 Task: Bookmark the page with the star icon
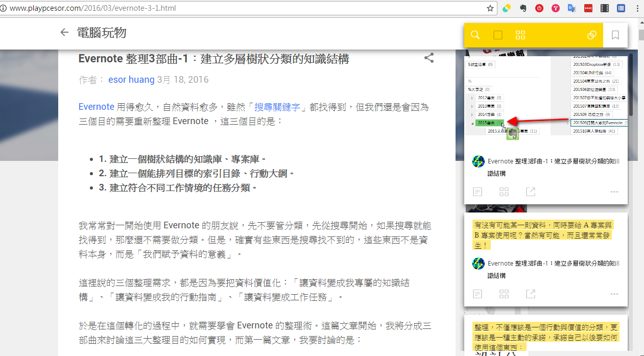(490, 8)
